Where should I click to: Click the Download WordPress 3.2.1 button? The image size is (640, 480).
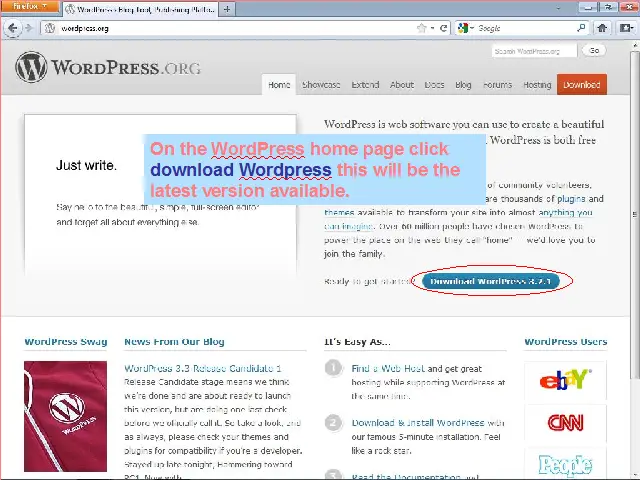[491, 281]
